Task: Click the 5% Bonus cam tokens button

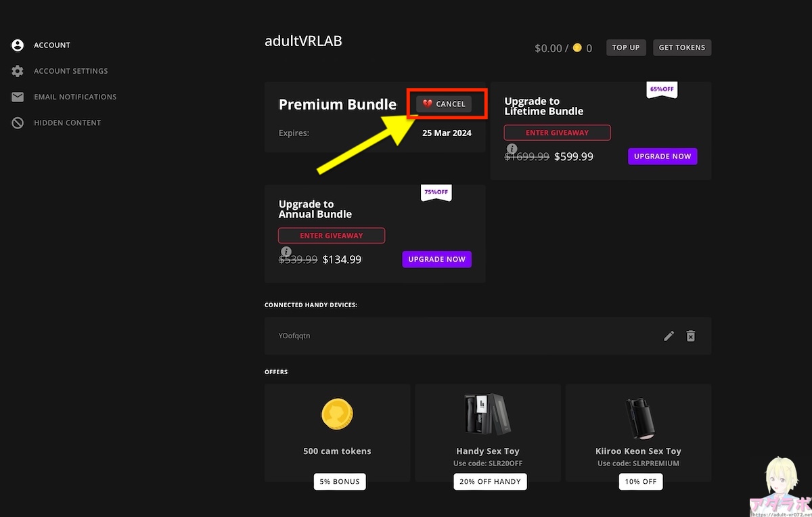Action: click(x=340, y=482)
